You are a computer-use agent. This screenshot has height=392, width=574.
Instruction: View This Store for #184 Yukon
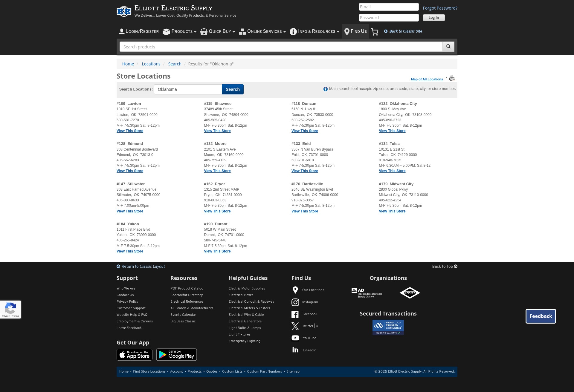tap(130, 251)
